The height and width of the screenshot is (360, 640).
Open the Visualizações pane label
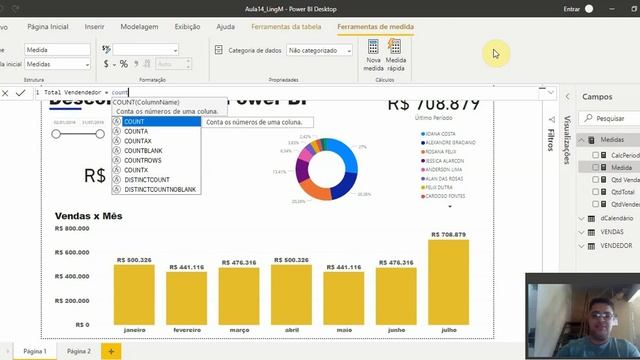tap(567, 140)
